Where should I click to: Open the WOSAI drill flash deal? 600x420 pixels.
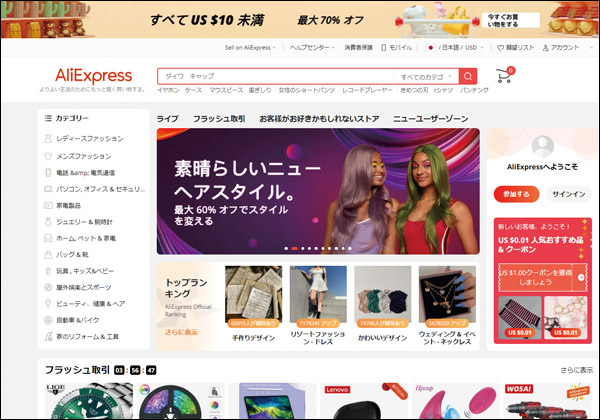click(x=548, y=400)
